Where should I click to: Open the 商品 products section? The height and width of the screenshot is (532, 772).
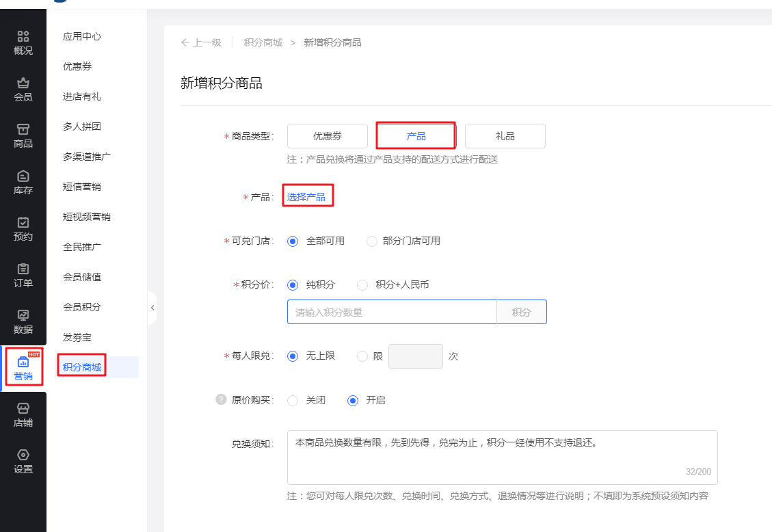[x=23, y=136]
